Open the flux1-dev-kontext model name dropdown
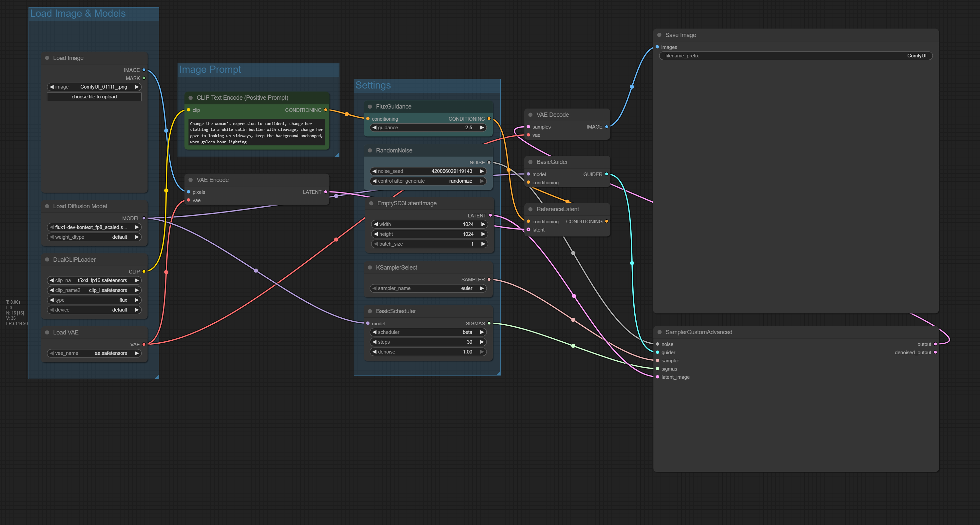The height and width of the screenshot is (525, 980). [x=94, y=227]
